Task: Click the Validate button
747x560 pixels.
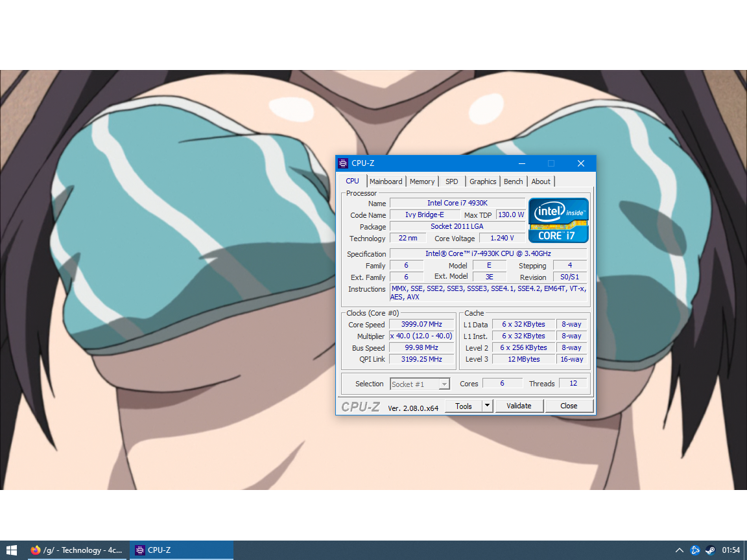Action: (519, 406)
